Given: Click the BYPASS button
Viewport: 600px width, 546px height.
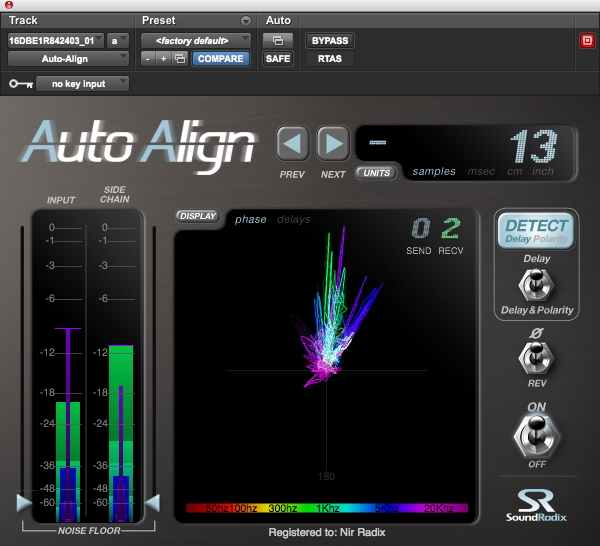Looking at the screenshot, I should [x=329, y=41].
